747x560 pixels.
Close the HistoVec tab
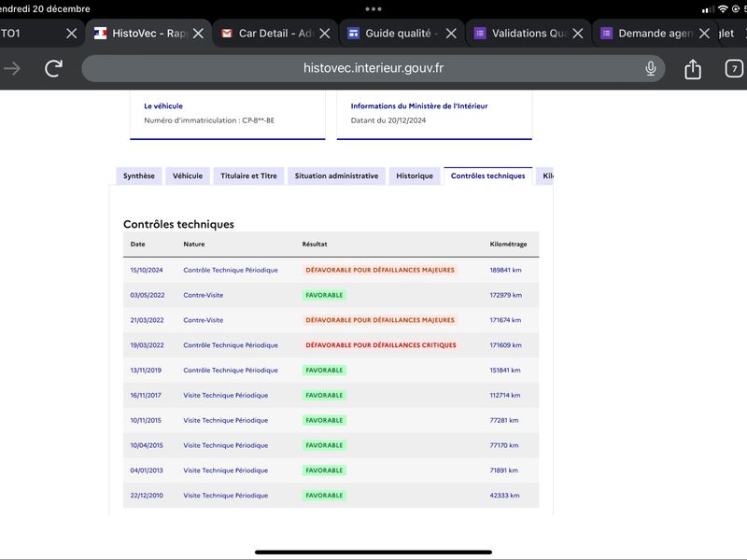(198, 34)
